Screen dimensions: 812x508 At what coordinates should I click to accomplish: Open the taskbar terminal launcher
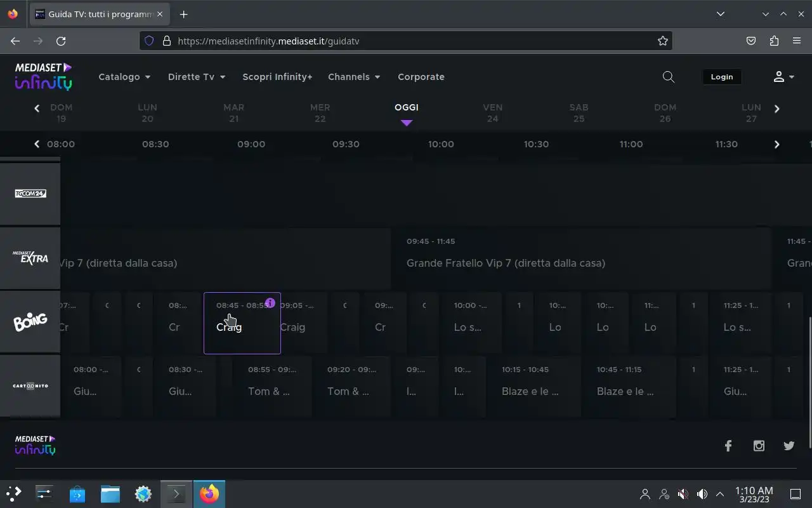[176, 493]
